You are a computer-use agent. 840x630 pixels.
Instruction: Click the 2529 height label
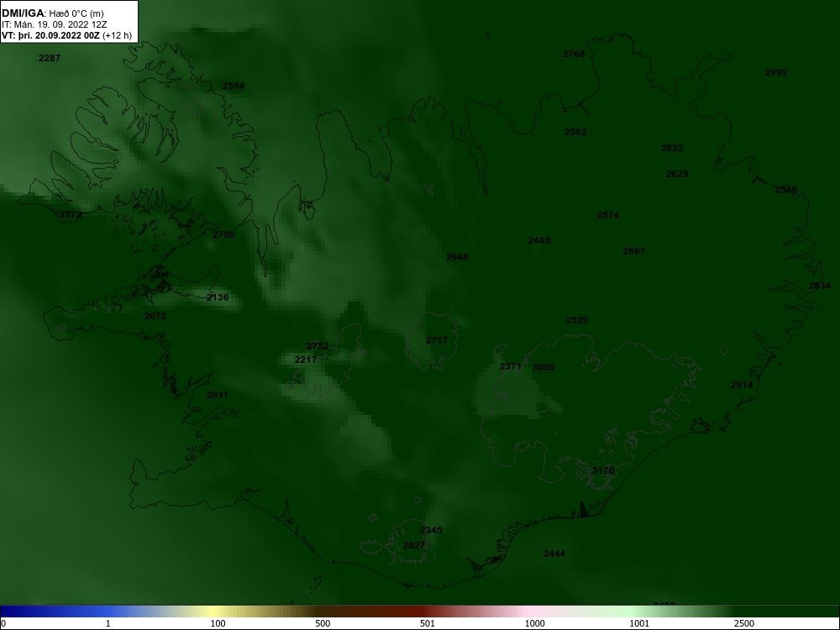[x=577, y=320]
